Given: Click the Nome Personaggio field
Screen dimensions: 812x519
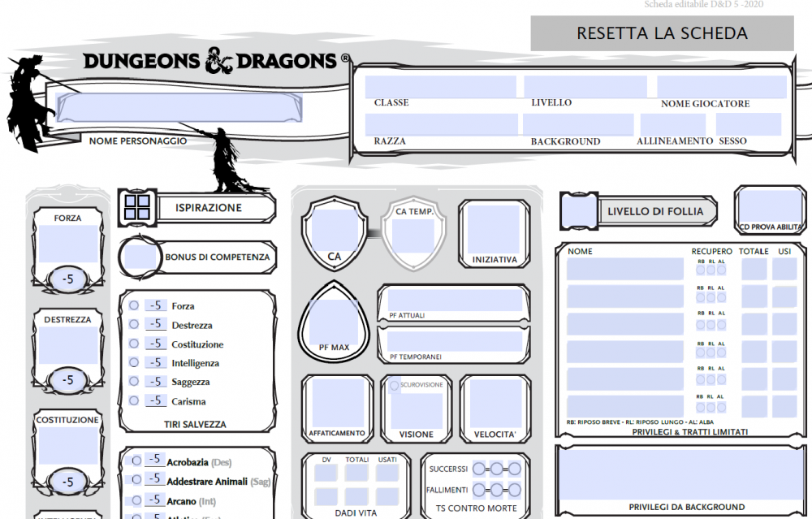Looking at the screenshot, I should pyautogui.click(x=179, y=107).
